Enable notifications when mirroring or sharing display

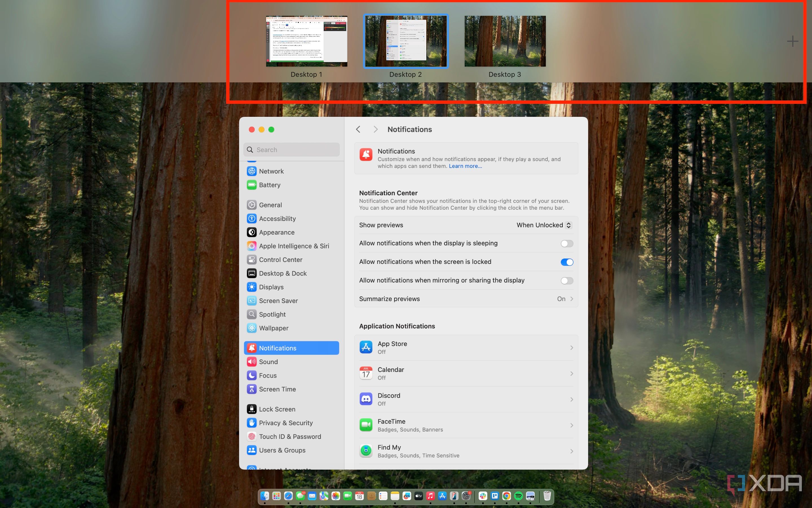click(x=567, y=281)
